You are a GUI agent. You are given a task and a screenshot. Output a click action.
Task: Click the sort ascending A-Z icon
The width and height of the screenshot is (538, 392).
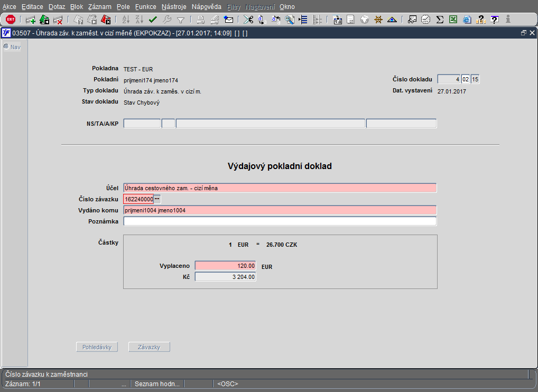pyautogui.click(x=126, y=20)
